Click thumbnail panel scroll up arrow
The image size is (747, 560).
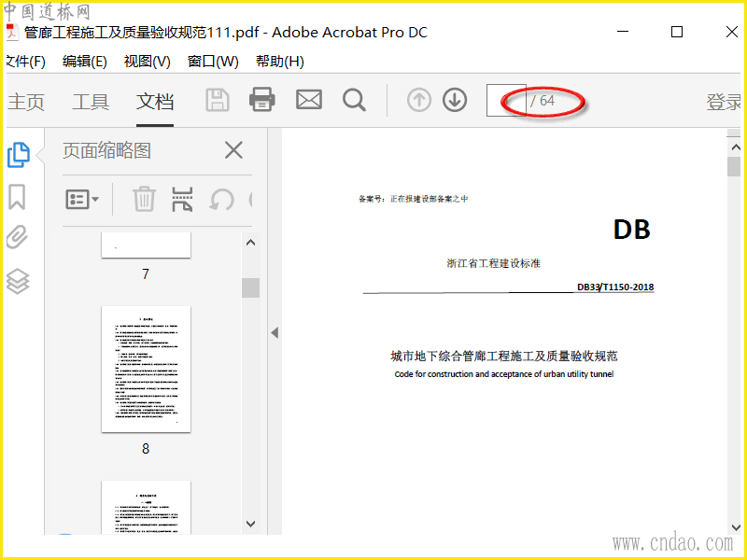pos(250,243)
